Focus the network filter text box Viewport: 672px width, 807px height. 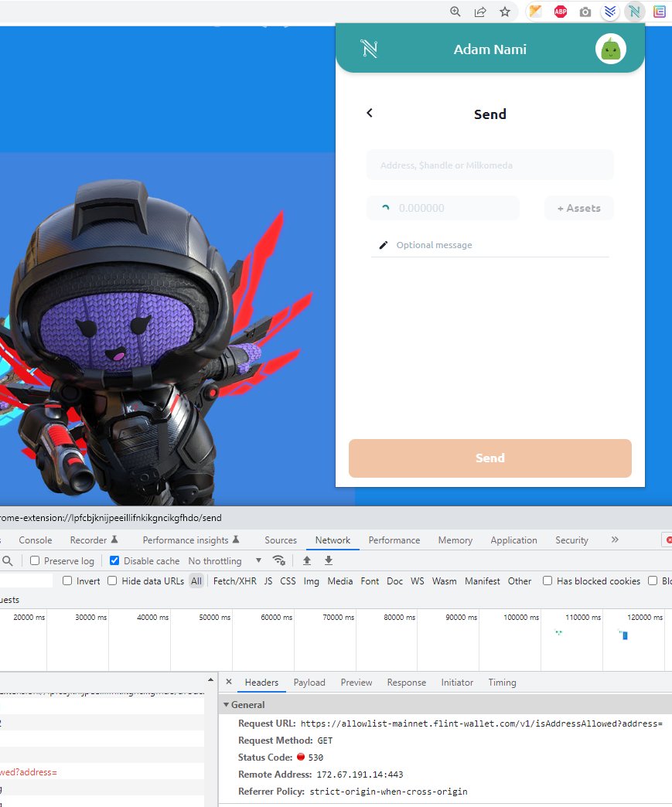tap(26, 581)
